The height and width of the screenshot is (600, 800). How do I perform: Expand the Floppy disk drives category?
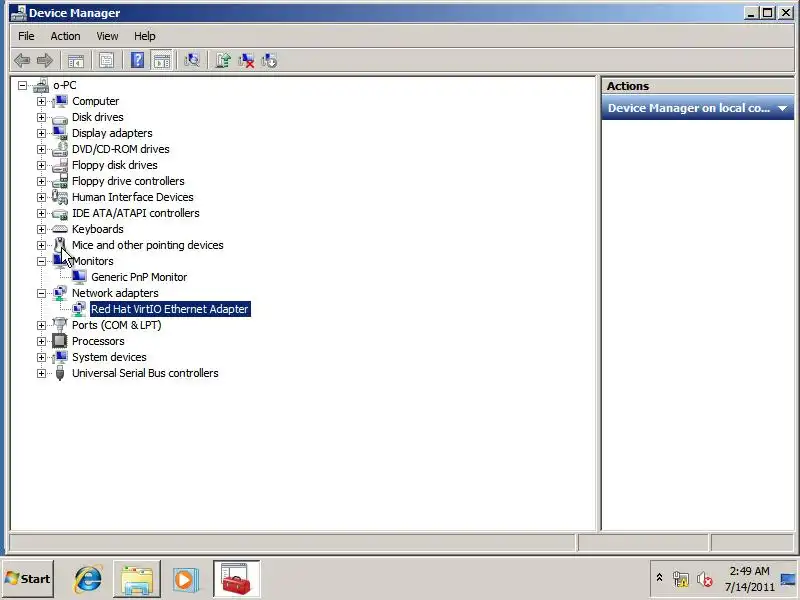[41, 165]
